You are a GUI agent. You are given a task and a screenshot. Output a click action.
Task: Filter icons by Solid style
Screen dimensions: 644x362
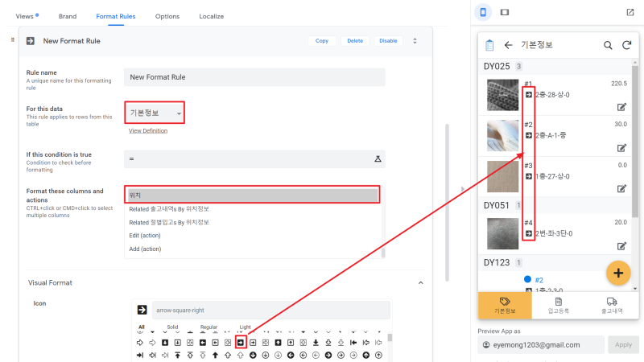point(172,327)
